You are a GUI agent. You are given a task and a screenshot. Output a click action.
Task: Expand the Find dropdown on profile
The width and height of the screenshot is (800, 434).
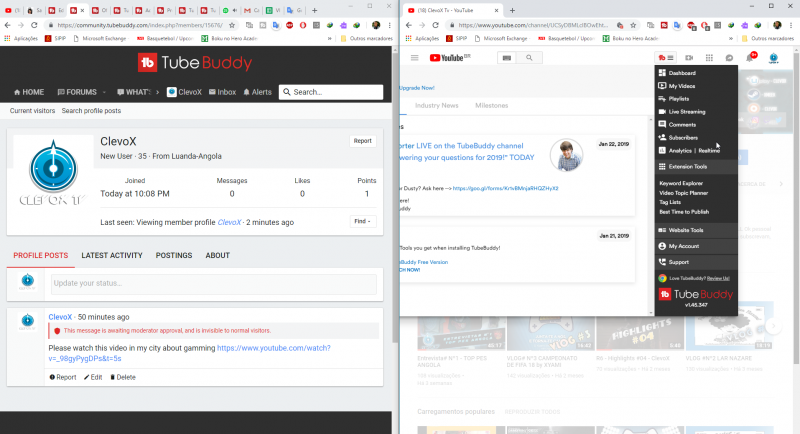tap(362, 221)
